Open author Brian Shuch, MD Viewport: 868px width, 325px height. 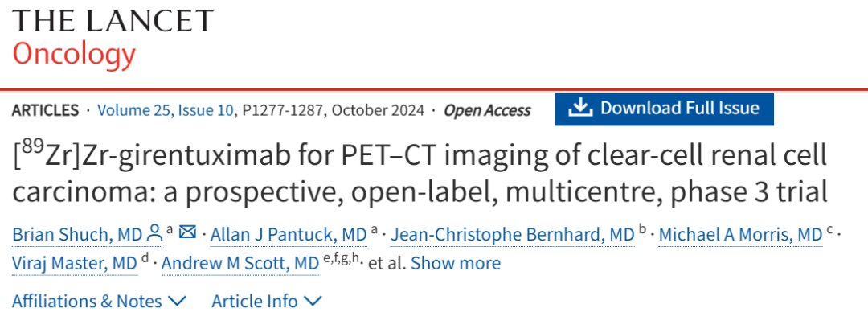(x=77, y=235)
